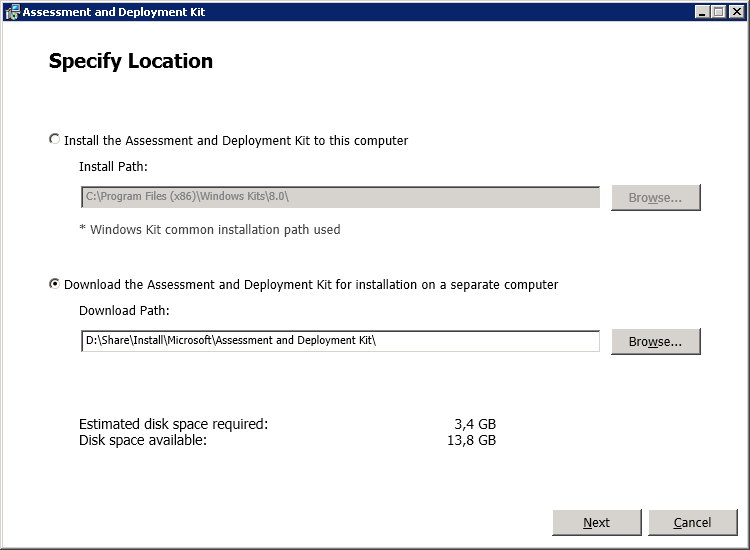Click the Download Path label
Viewport: 750px width, 550px height.
point(124,310)
